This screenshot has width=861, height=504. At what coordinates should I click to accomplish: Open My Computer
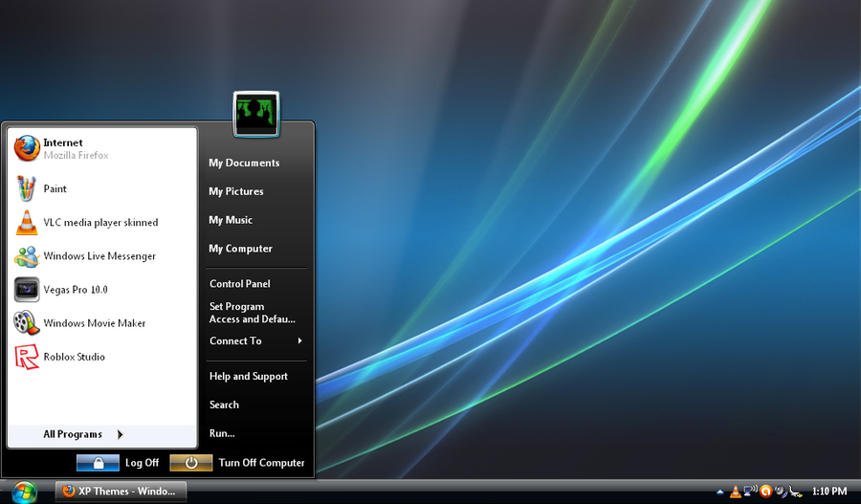pos(240,249)
